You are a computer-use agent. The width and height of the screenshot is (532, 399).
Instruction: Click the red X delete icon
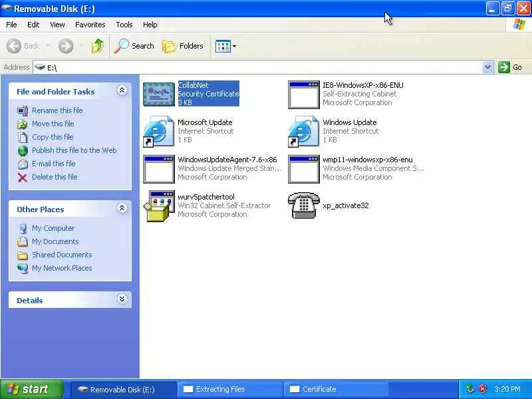point(23,178)
